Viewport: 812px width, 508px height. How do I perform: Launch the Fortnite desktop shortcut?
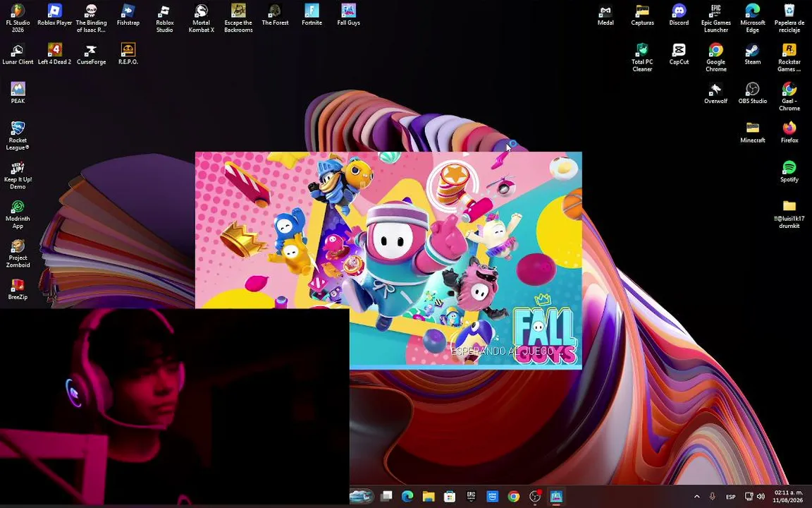[x=312, y=15]
